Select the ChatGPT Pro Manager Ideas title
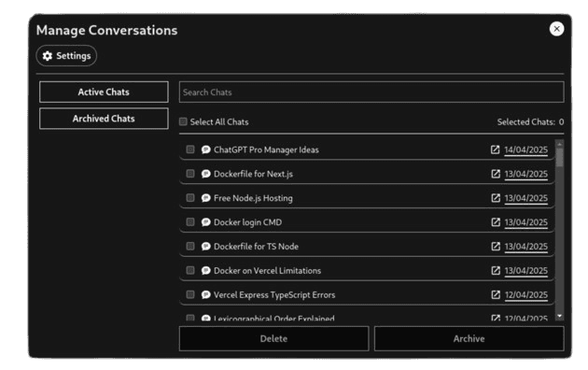Viewport: 588px width, 370px height. [x=266, y=150]
